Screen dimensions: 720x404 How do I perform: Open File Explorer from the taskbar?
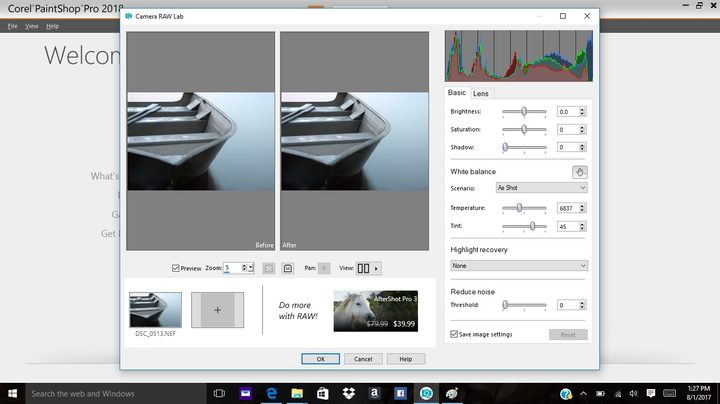(297, 393)
